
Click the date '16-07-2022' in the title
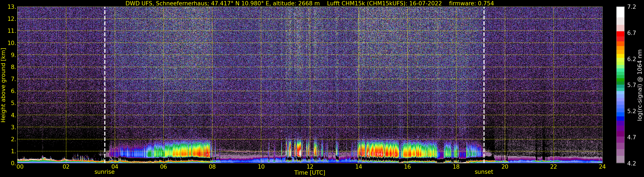[x=426, y=3]
